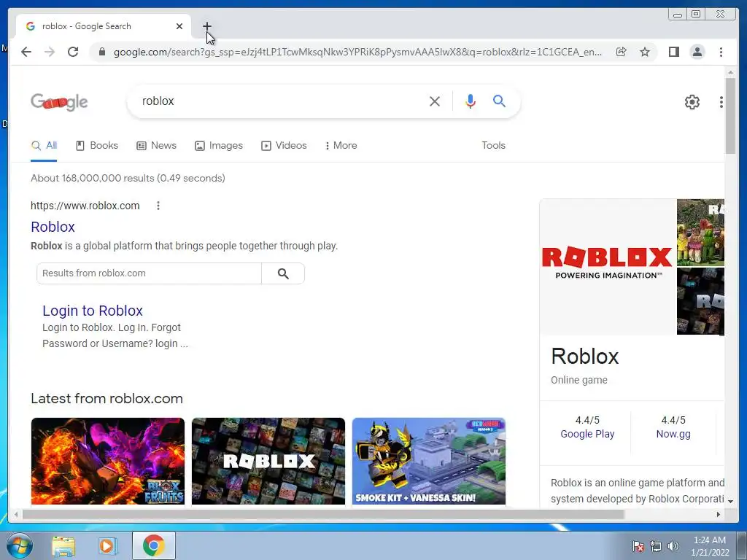Image resolution: width=747 pixels, height=560 pixels.
Task: Open the ROBLOX collage article thumbnail
Action: 268,461
